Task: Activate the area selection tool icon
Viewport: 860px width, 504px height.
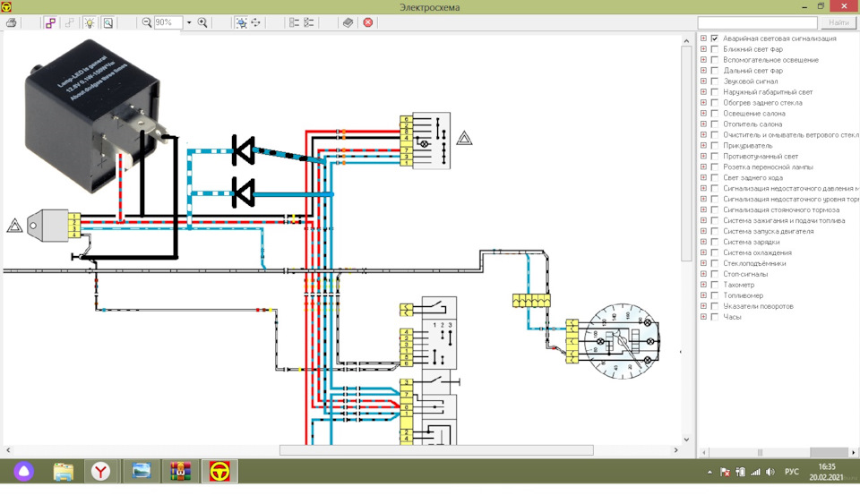Action: click(x=241, y=22)
